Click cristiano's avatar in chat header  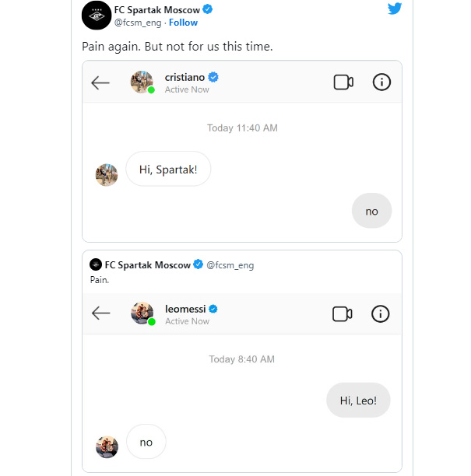(x=142, y=82)
